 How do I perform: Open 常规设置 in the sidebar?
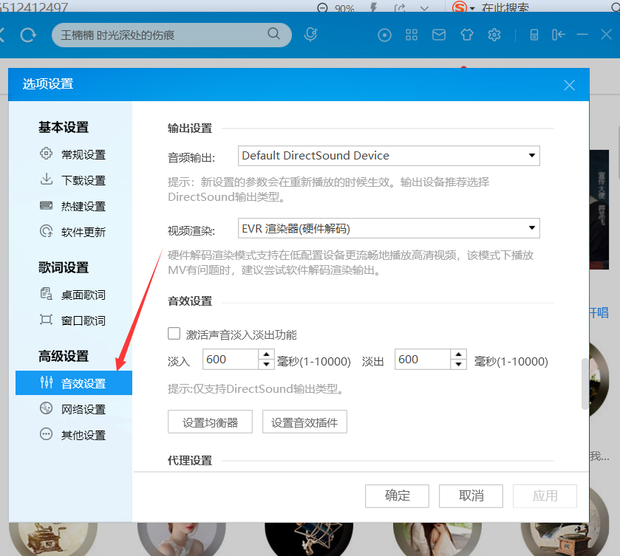tap(83, 155)
